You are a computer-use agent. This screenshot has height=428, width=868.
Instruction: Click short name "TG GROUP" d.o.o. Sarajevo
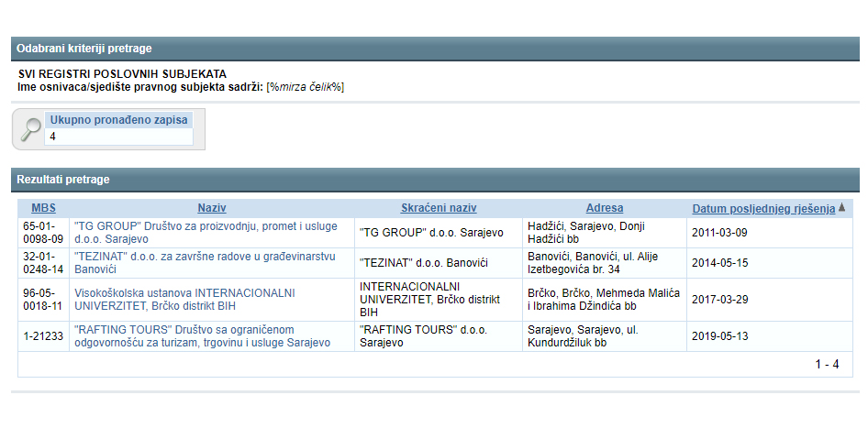click(438, 233)
